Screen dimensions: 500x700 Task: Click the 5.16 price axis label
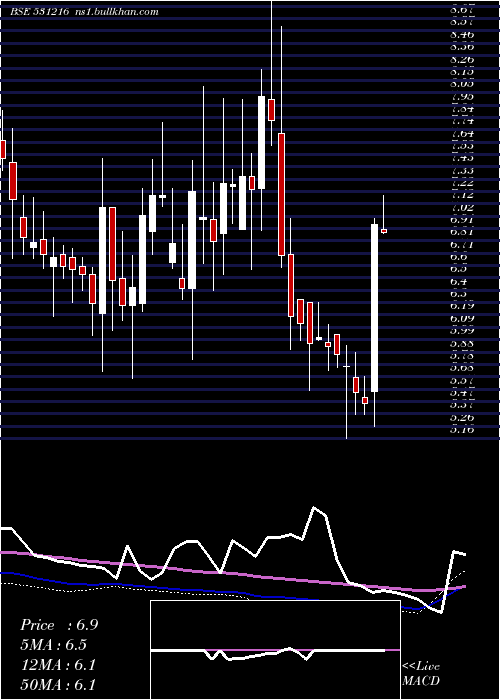462,430
